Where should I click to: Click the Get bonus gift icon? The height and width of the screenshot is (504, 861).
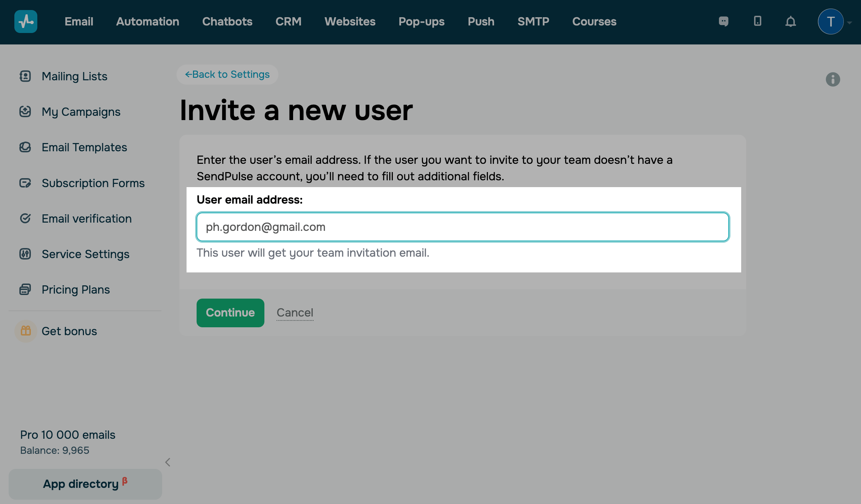26,331
